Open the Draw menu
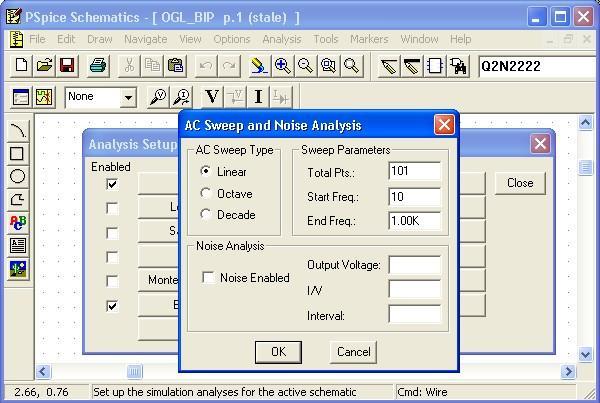Image resolution: width=600 pixels, height=403 pixels. tap(99, 39)
